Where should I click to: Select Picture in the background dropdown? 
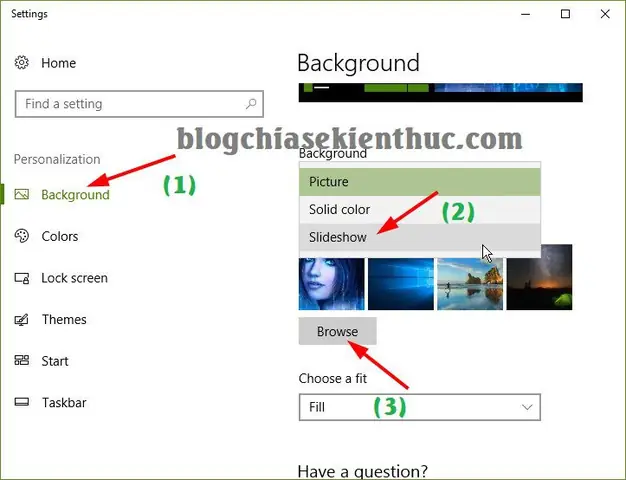(420, 182)
